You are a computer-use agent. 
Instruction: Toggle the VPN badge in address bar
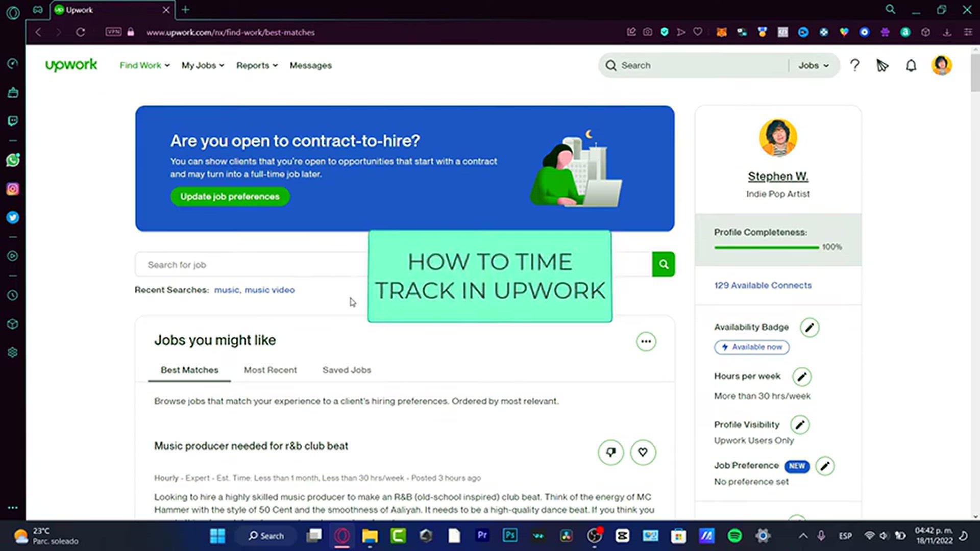click(x=113, y=32)
